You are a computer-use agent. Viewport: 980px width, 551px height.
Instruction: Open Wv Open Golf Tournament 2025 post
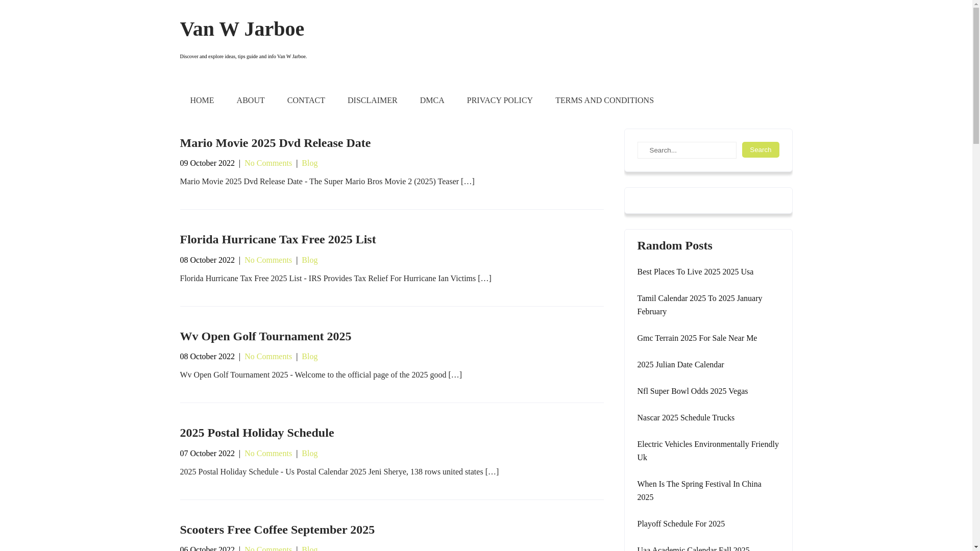click(x=265, y=336)
